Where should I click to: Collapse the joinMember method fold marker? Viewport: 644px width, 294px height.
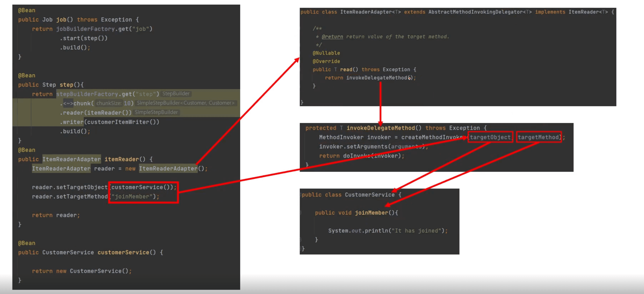[301, 213]
